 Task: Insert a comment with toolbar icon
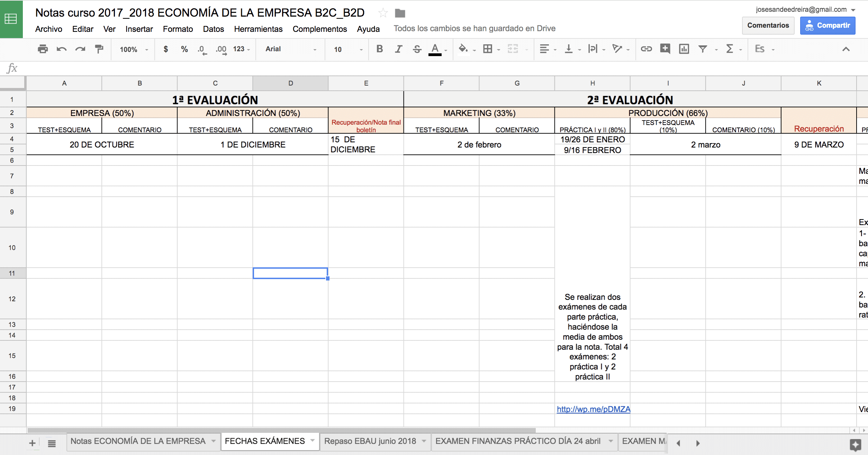coord(665,49)
